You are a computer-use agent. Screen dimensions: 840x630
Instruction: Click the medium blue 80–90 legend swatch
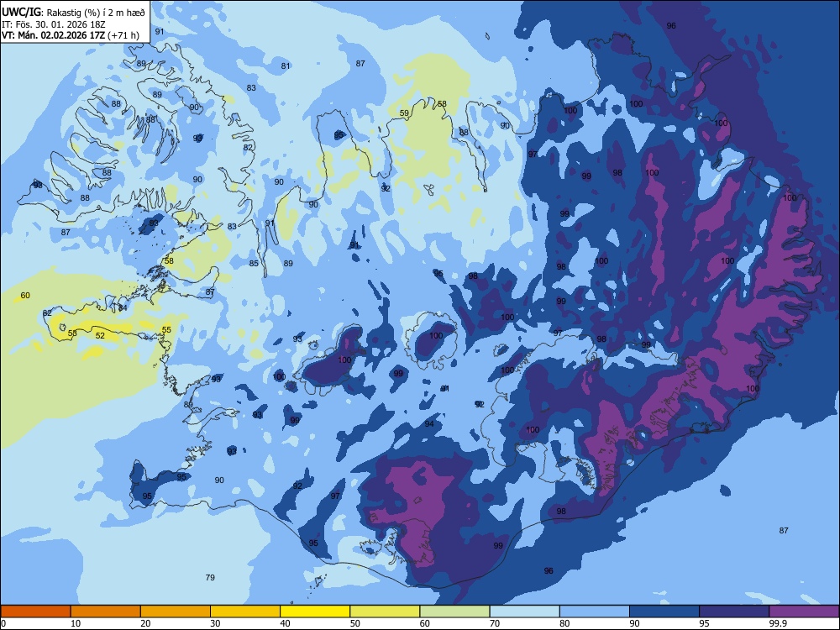click(595, 612)
